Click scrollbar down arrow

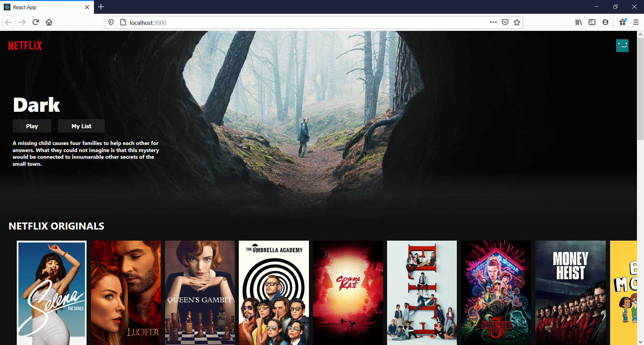640,342
